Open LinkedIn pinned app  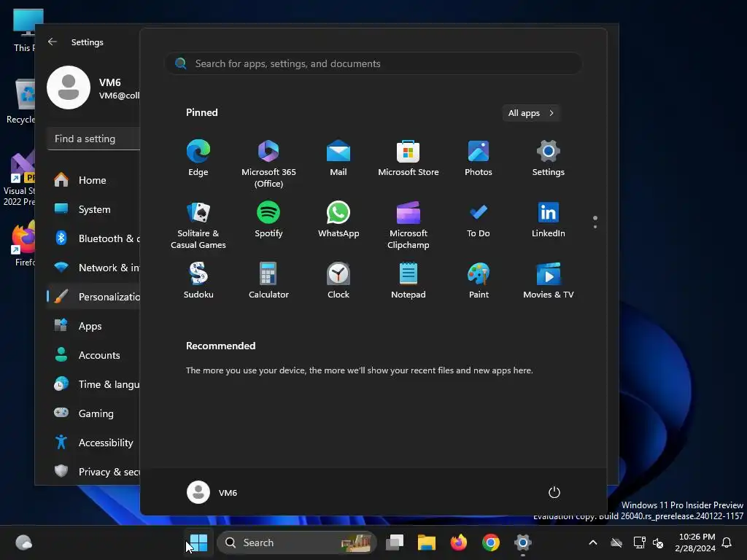tap(549, 219)
